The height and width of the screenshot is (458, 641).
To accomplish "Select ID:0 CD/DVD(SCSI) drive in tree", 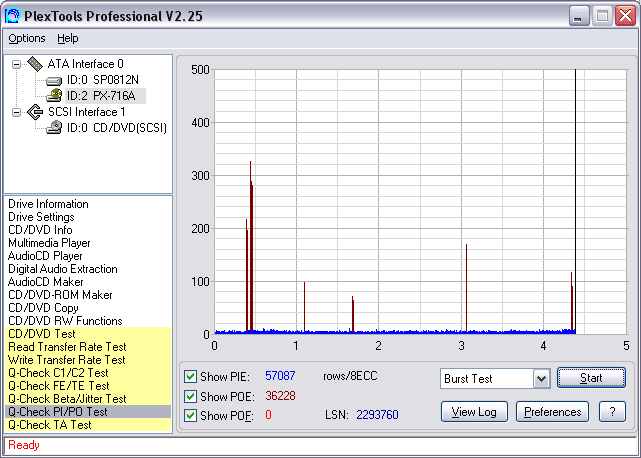I will point(117,128).
